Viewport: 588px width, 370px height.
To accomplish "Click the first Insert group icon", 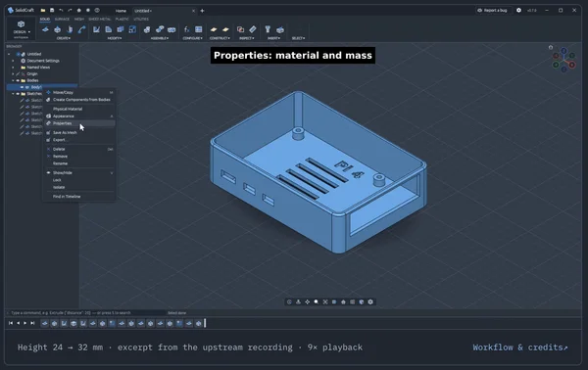I will point(268,29).
